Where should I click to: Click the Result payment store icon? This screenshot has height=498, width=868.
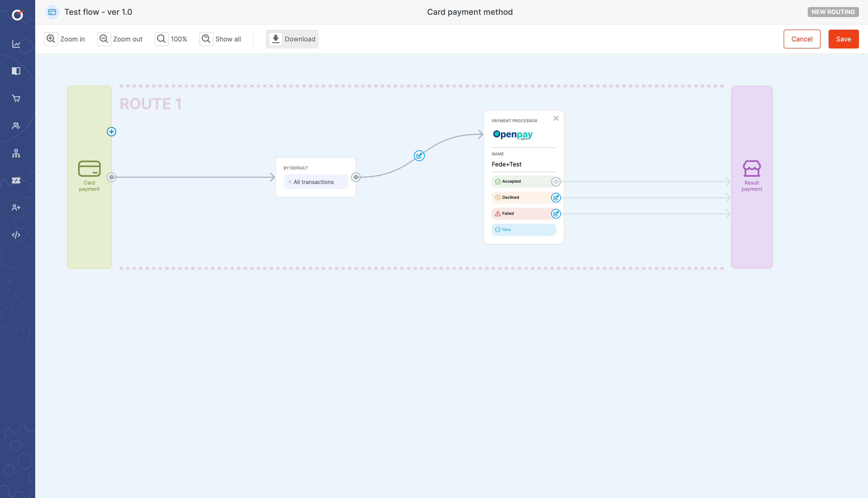752,168
